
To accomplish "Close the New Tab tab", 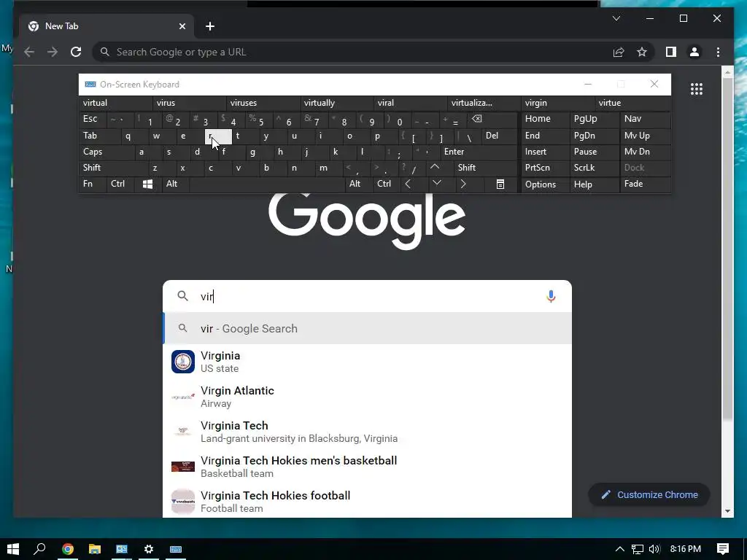I will [182, 26].
